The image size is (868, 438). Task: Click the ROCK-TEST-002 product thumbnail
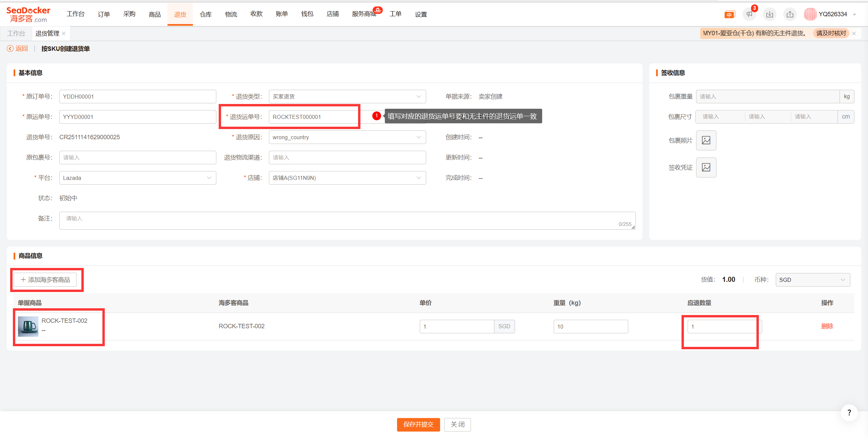pos(28,326)
